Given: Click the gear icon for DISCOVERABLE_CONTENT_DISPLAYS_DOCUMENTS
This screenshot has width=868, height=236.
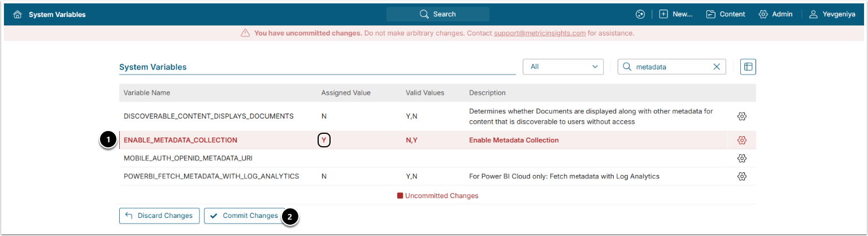Looking at the screenshot, I should [x=742, y=116].
